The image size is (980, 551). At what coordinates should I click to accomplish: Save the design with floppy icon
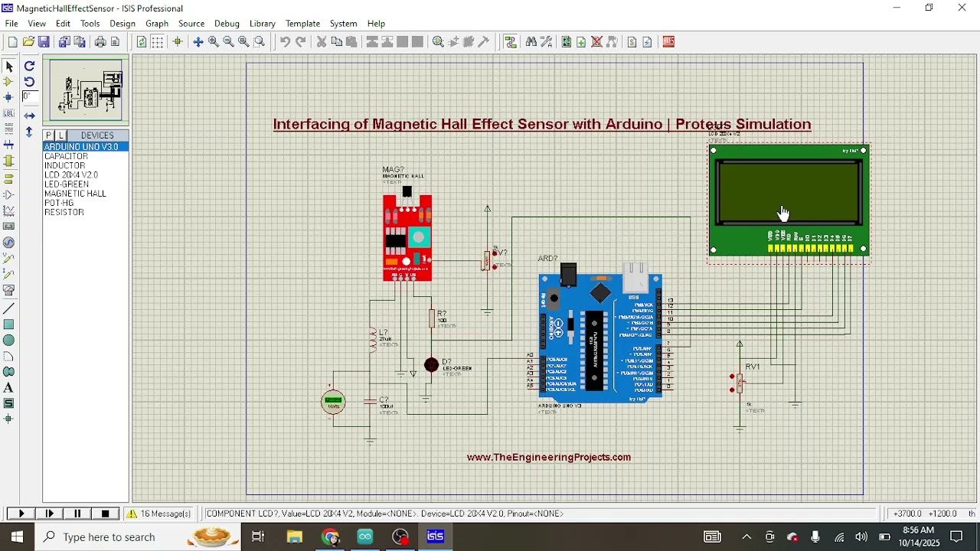coord(44,42)
